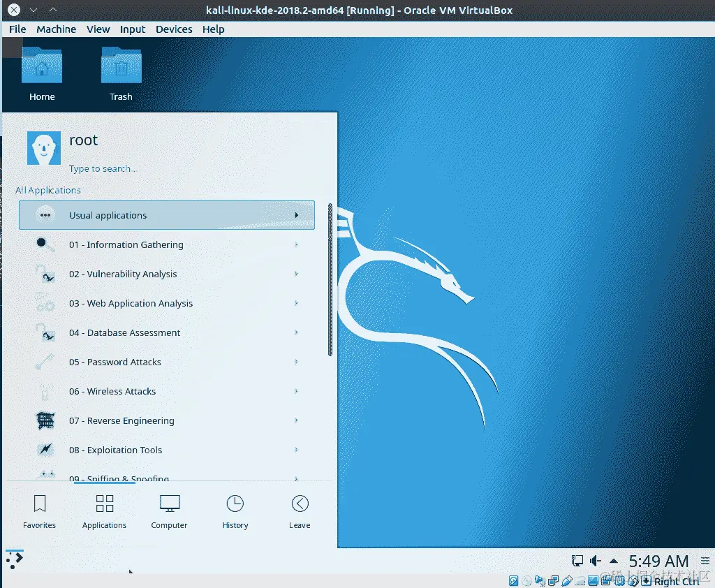Click the VirtualBox display status icon
715x588 pixels.
pos(594,581)
